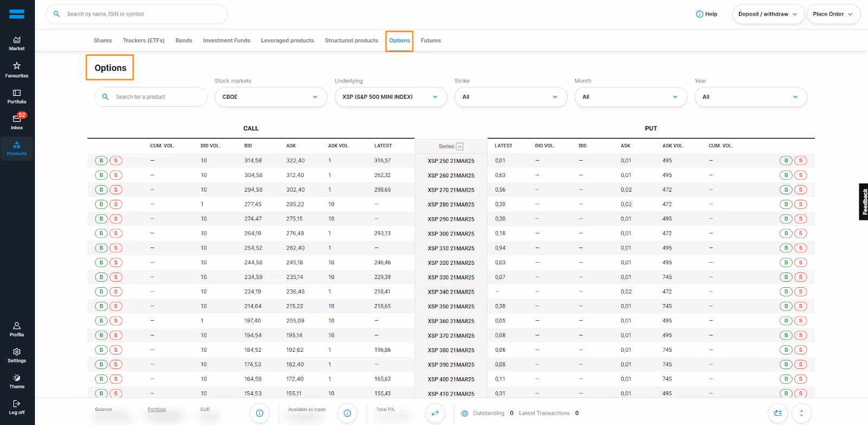The image size is (868, 425).
Task: Click the call CUM. VOL. column header
Action: (x=162, y=146)
